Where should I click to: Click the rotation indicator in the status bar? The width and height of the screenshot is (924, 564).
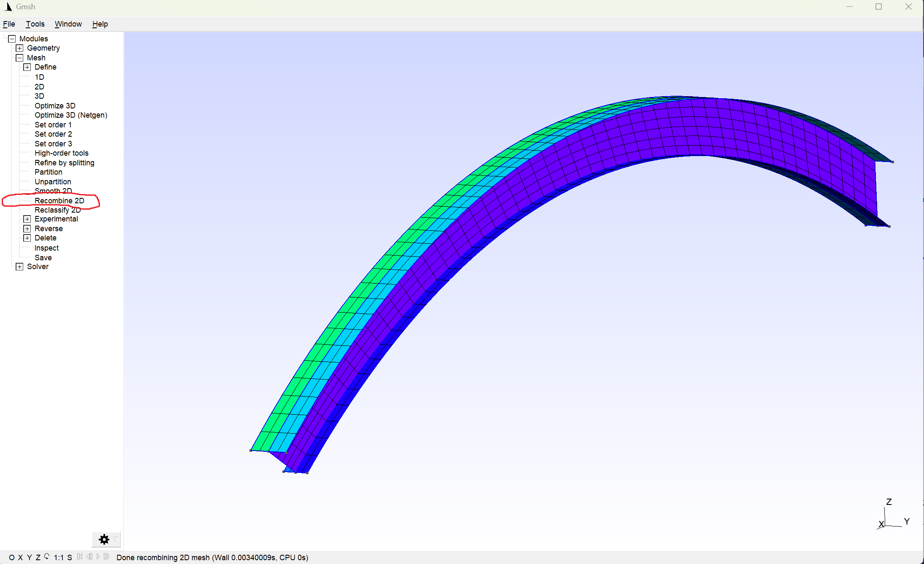pos(47,557)
